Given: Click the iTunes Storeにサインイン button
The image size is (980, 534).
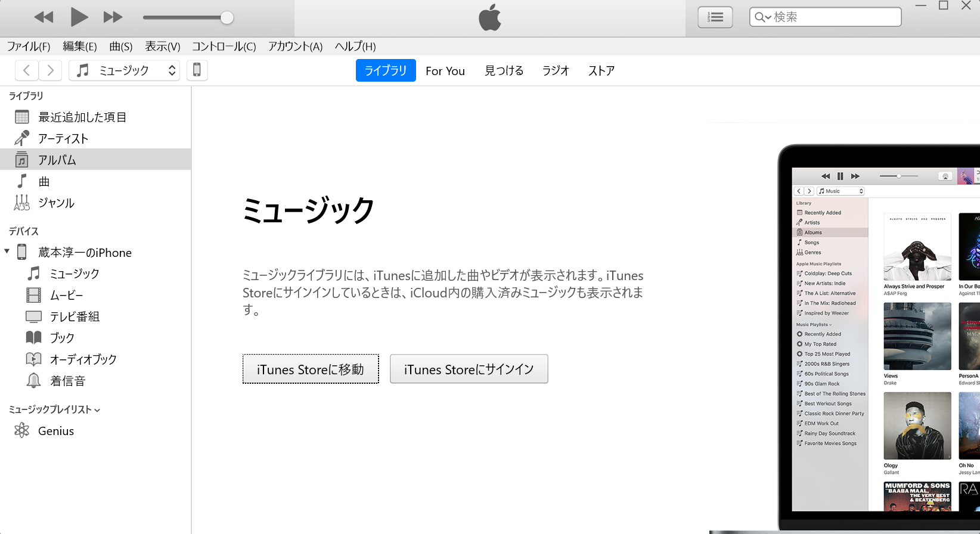Looking at the screenshot, I should pyautogui.click(x=469, y=370).
